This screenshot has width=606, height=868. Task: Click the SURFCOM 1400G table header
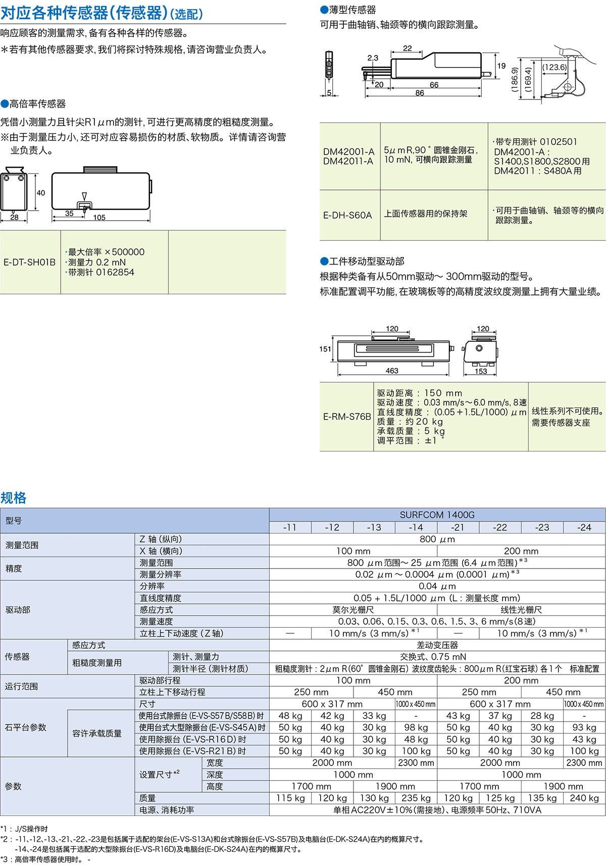click(x=437, y=515)
